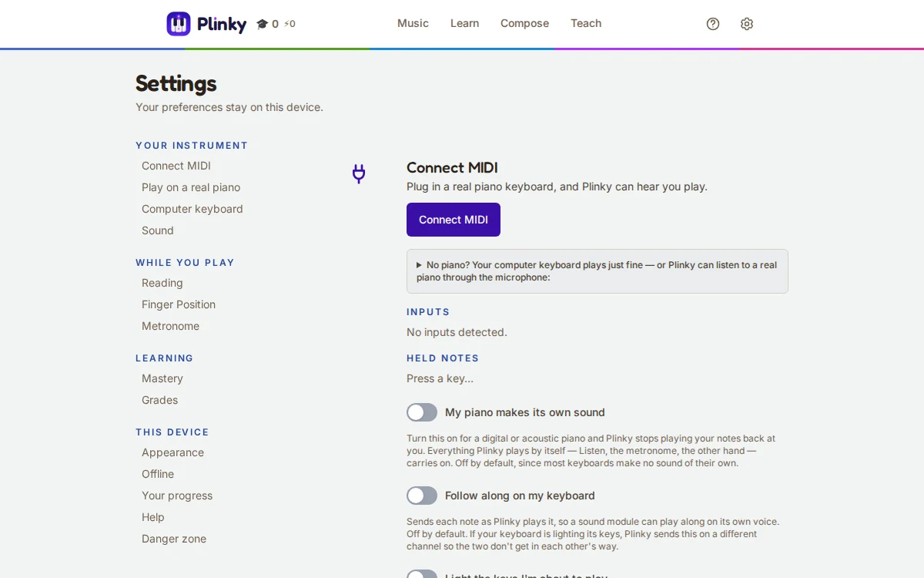The image size is (924, 578).
Task: Click the Plinky brand name
Action: click(x=222, y=25)
